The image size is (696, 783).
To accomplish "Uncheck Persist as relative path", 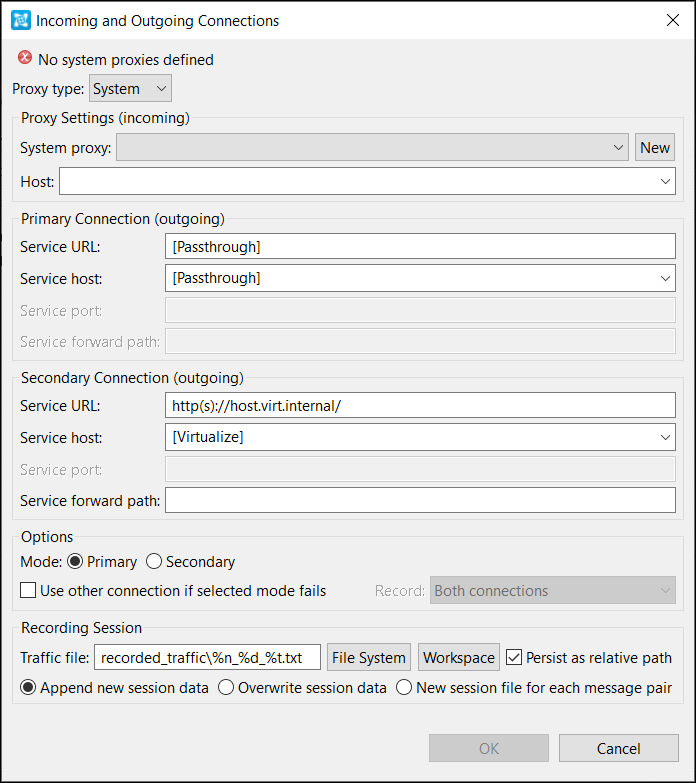I will (x=514, y=657).
